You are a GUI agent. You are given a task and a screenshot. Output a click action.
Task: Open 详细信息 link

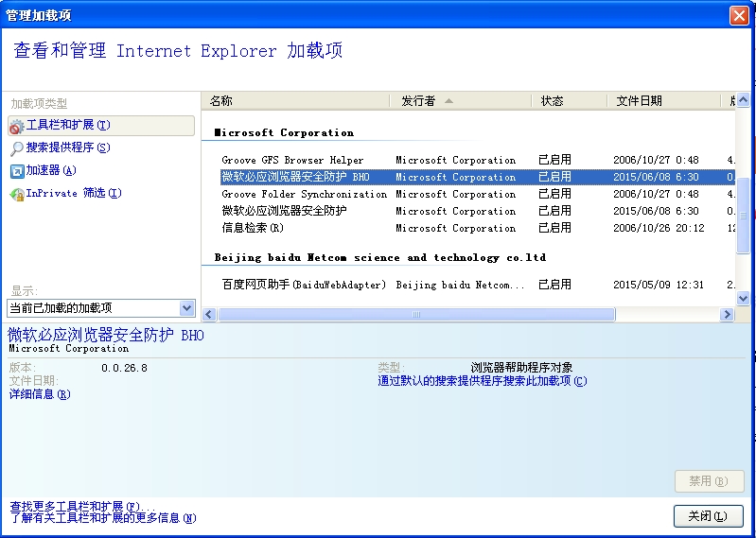coord(40,394)
